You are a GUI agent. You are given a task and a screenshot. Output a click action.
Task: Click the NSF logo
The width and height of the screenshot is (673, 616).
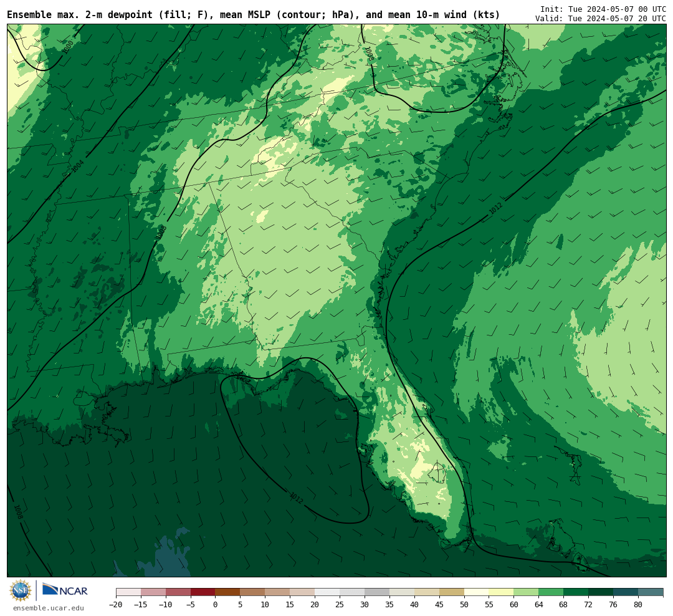[x=21, y=590]
